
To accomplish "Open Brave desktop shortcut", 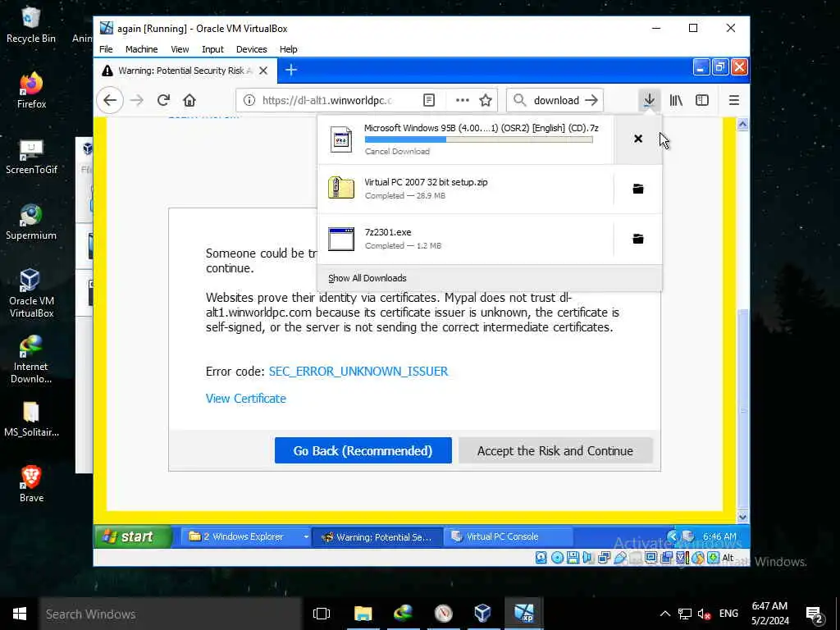I will (31, 484).
